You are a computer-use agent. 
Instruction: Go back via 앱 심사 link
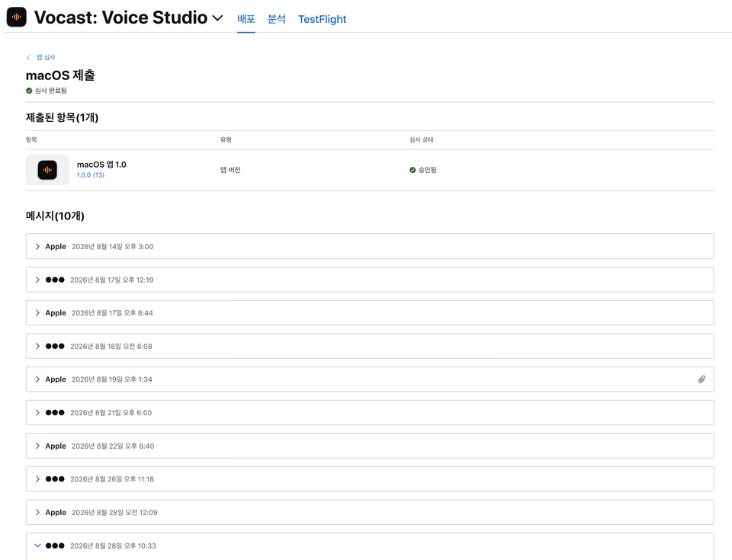46,57
